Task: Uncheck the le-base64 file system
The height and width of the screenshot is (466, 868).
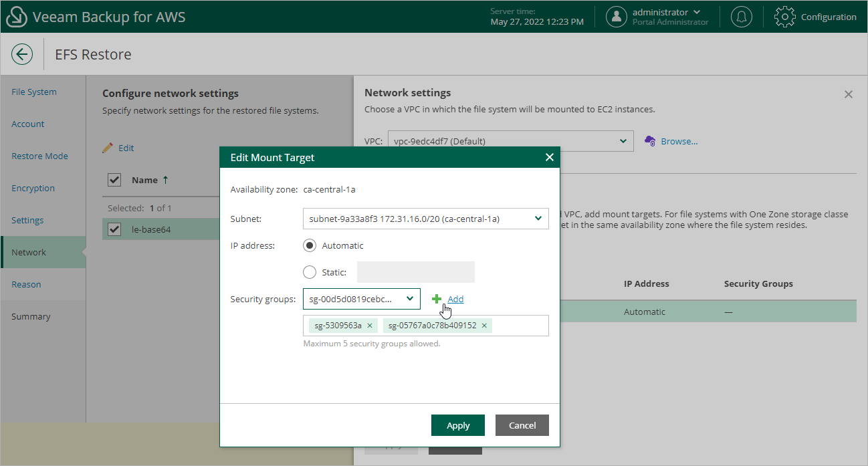Action: (x=114, y=228)
